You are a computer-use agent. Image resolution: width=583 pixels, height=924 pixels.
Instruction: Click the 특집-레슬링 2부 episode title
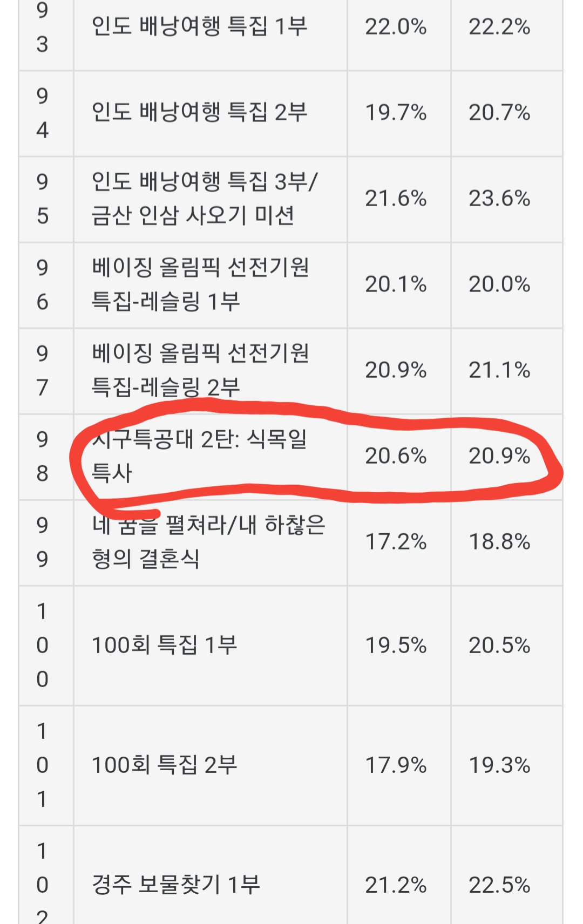166,387
